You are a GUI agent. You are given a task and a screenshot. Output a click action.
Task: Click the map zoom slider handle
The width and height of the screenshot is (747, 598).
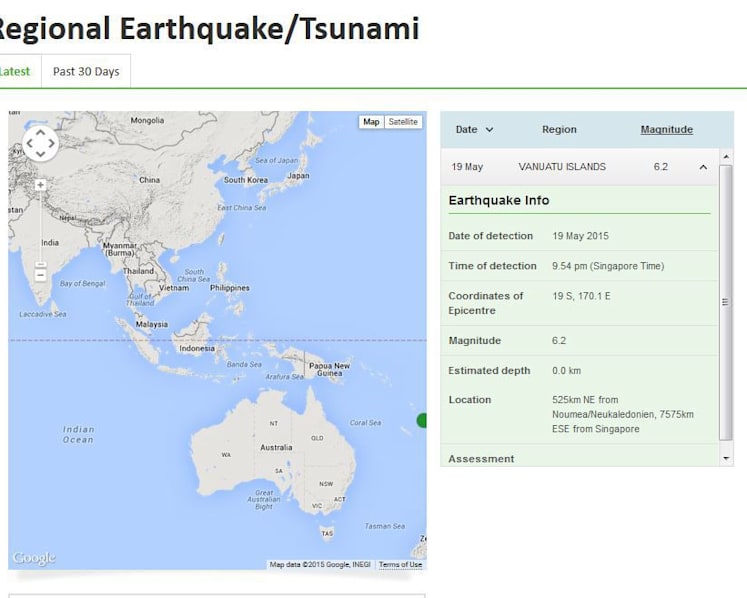click(x=40, y=264)
